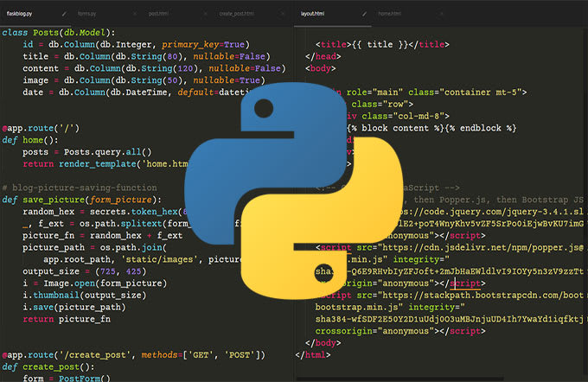This screenshot has width=588, height=382.
Task: Close the home.html tab with its X
Action: [441, 14]
